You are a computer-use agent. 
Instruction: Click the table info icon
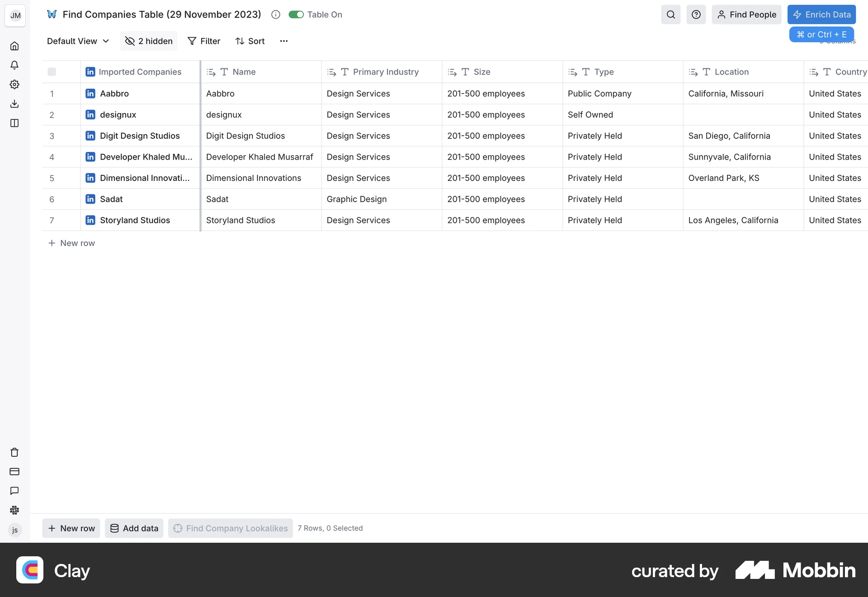point(276,14)
